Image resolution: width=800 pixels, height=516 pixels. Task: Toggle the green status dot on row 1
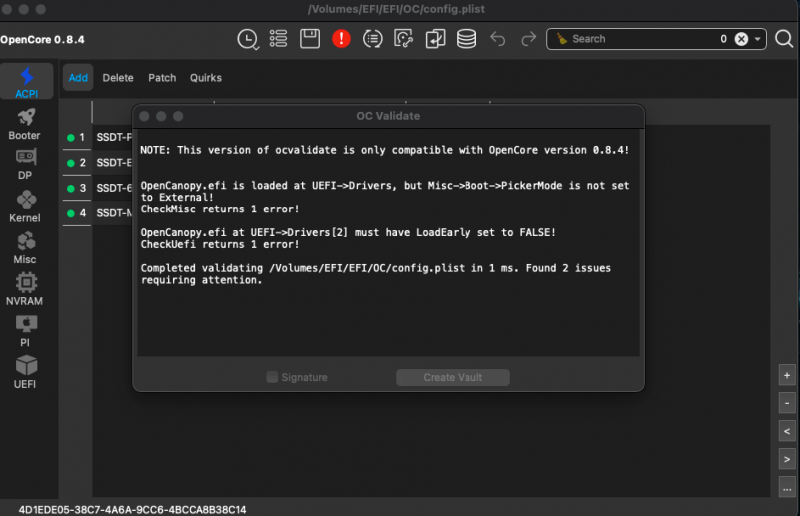[71, 137]
